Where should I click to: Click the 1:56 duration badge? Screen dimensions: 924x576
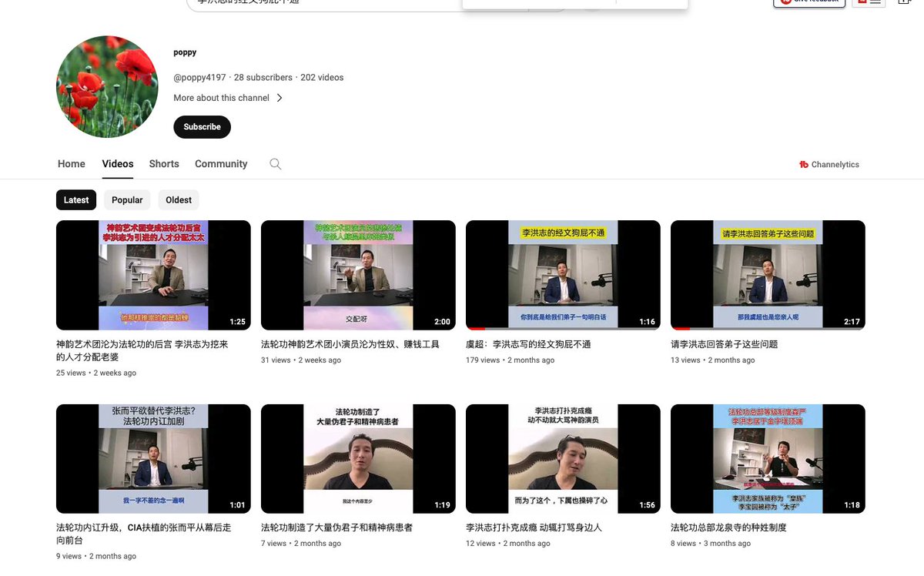click(x=647, y=505)
